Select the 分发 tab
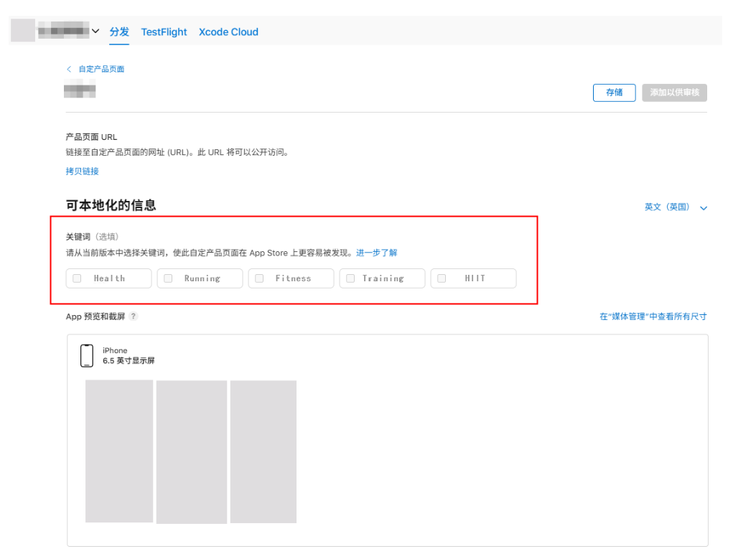756x559 pixels. coord(119,32)
